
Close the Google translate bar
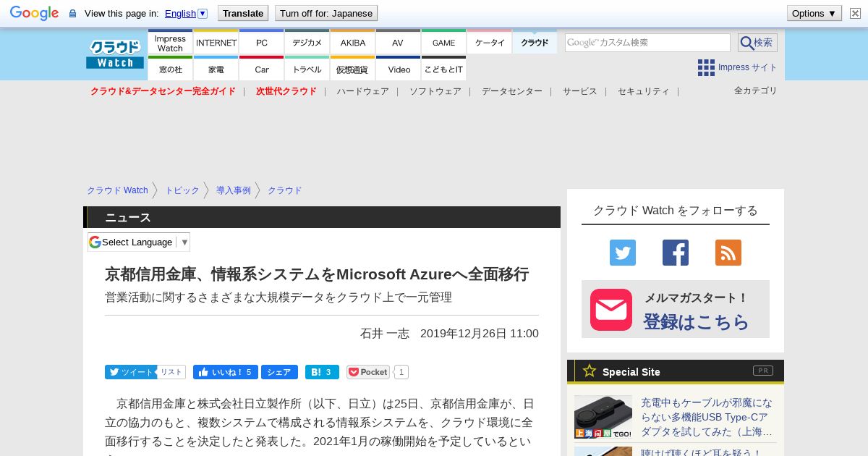click(855, 13)
